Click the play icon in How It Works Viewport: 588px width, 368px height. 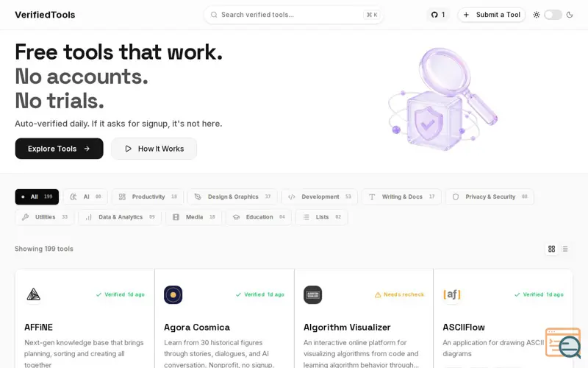click(128, 149)
